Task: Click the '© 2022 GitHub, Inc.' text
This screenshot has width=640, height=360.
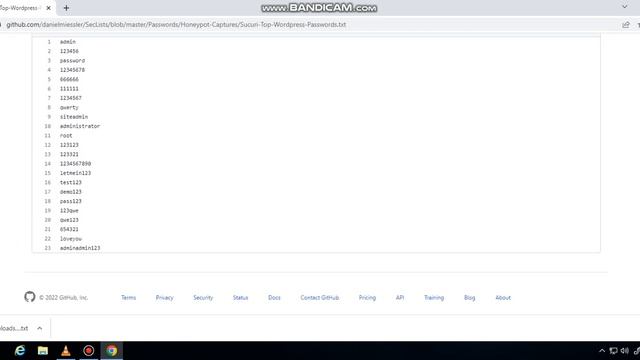Action: click(63, 298)
